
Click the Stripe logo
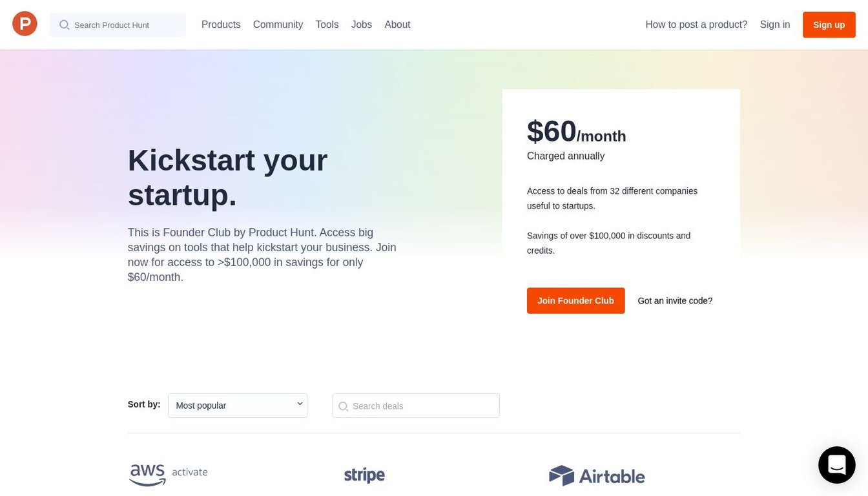coord(364,475)
